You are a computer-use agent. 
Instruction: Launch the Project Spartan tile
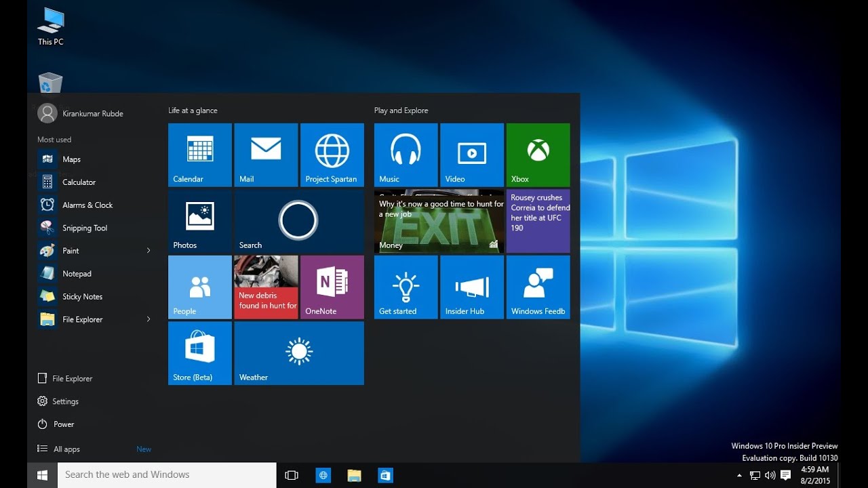(x=332, y=155)
